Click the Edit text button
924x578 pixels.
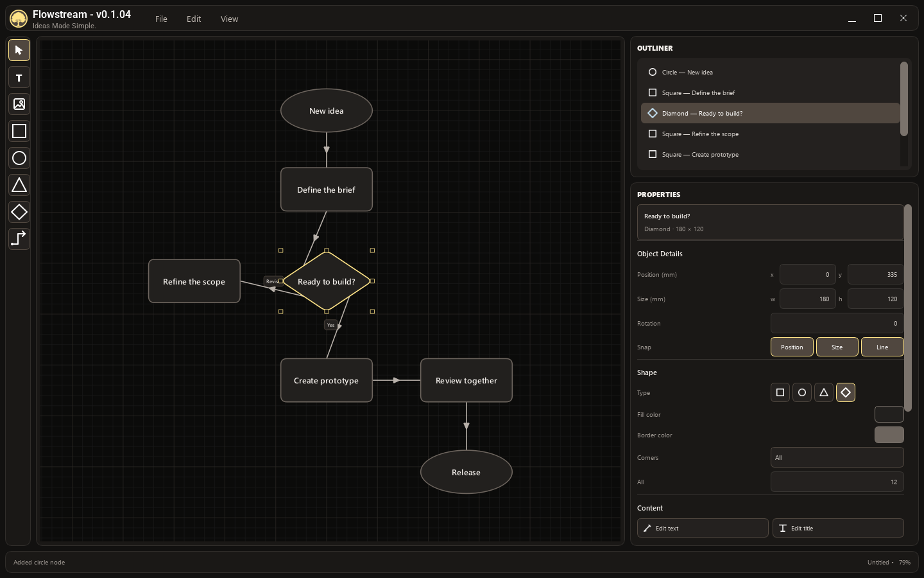(703, 528)
